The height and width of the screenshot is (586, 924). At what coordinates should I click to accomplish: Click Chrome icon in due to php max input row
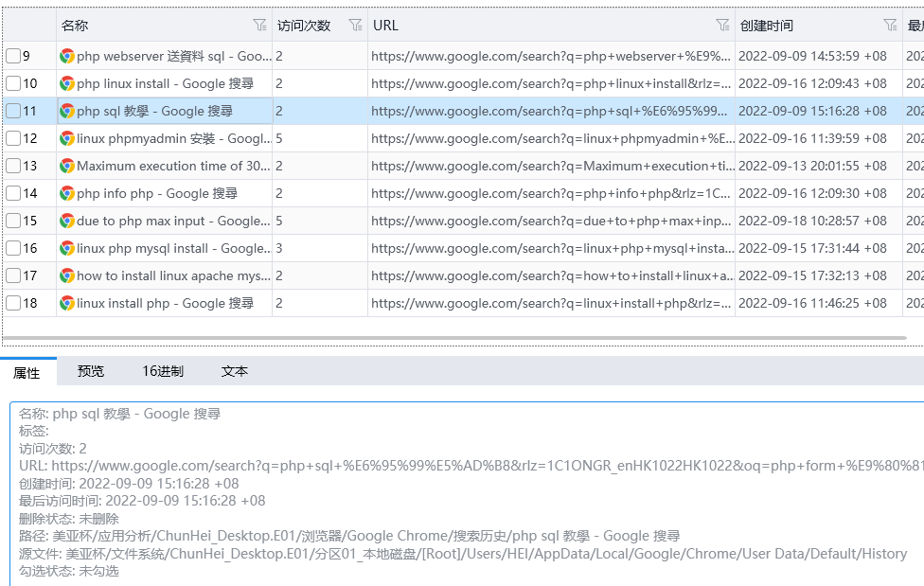click(x=67, y=221)
